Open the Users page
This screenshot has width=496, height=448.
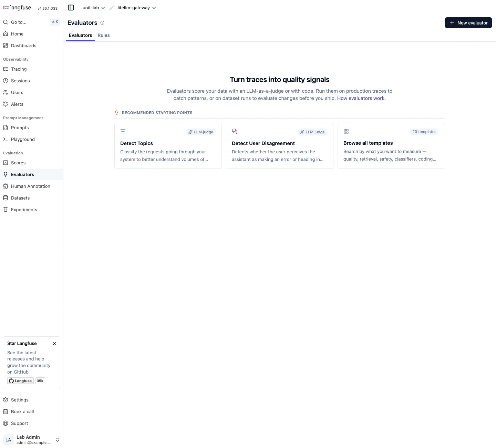(x=31, y=92)
